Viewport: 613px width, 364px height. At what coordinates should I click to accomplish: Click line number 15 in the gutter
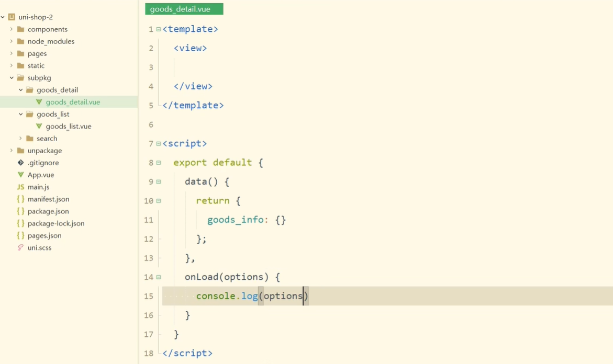(149, 297)
